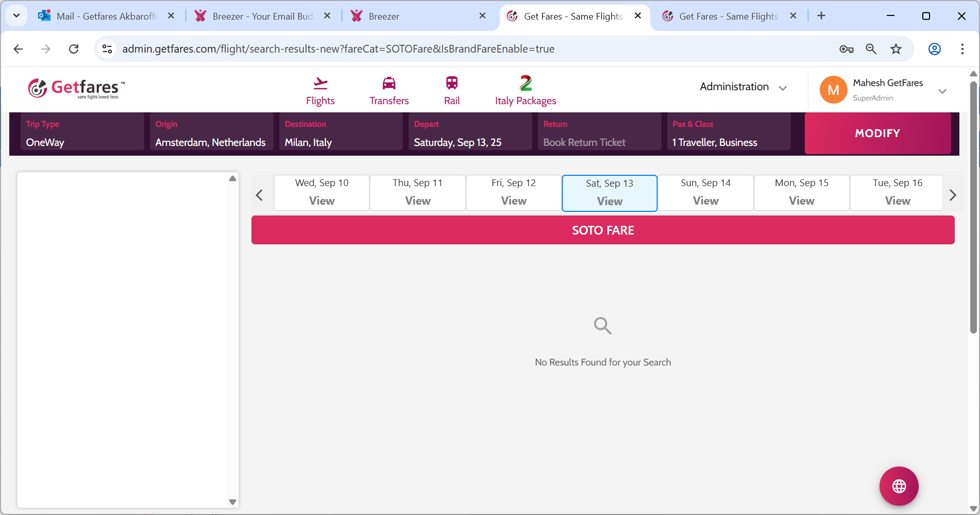Show previous dates in date carousel
This screenshot has width=980, height=515.
point(259,195)
